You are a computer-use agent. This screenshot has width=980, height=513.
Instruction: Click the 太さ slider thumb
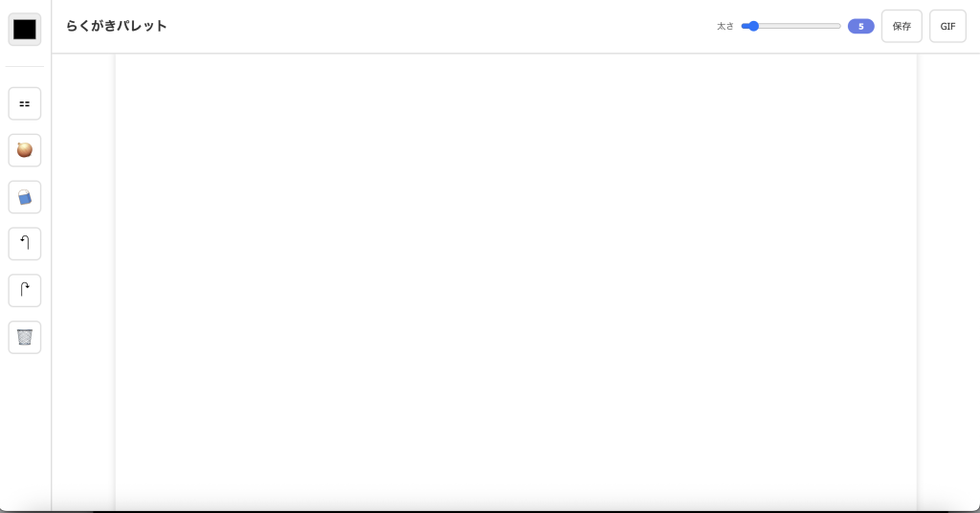click(753, 26)
